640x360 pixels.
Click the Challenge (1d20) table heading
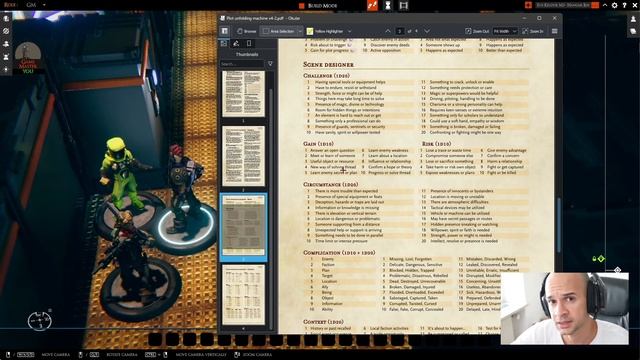[326, 76]
